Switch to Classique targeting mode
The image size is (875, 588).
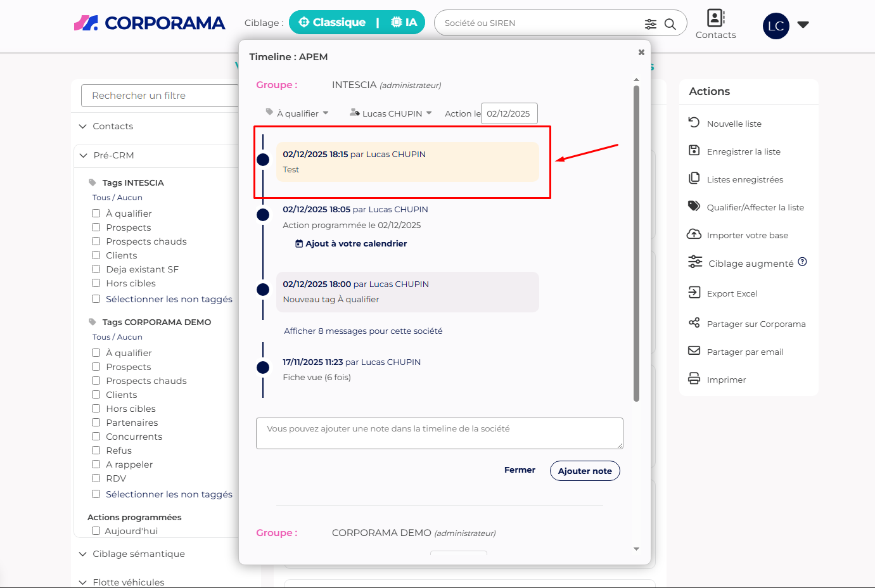(x=333, y=23)
